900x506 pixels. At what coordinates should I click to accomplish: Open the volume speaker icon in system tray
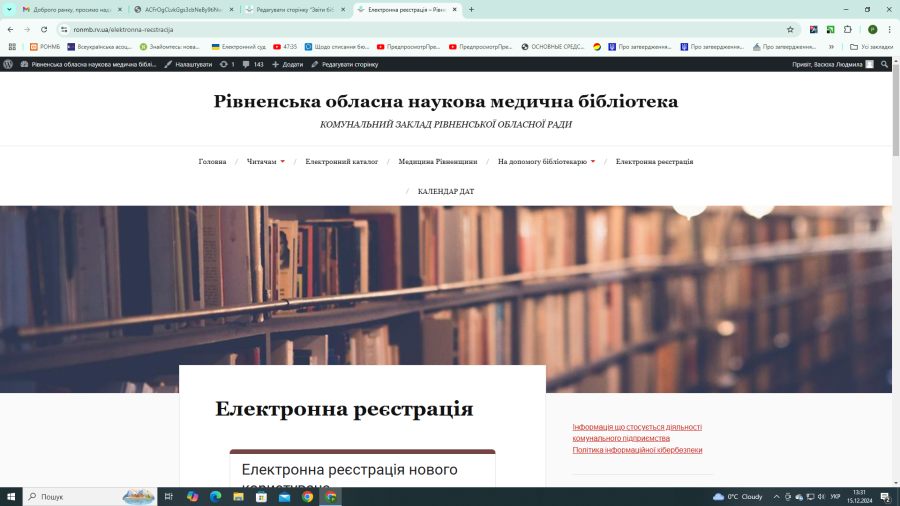tap(821, 497)
